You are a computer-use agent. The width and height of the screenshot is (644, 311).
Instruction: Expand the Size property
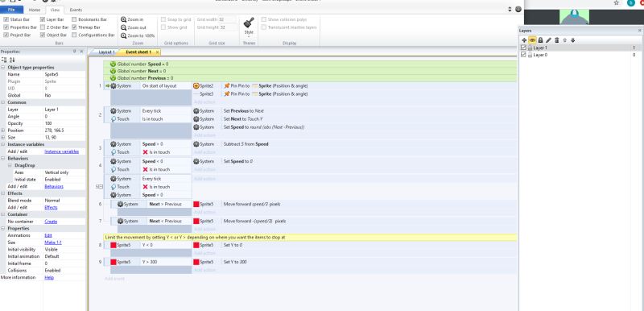[x=3, y=137]
